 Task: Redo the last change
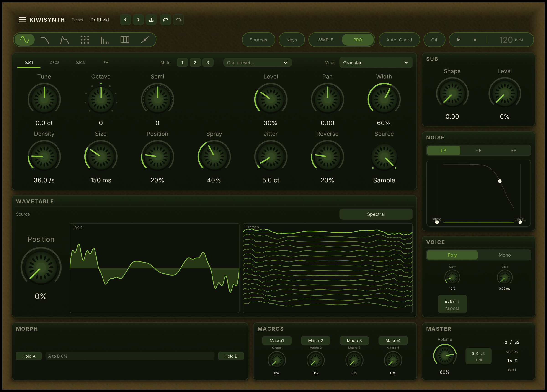(x=178, y=20)
